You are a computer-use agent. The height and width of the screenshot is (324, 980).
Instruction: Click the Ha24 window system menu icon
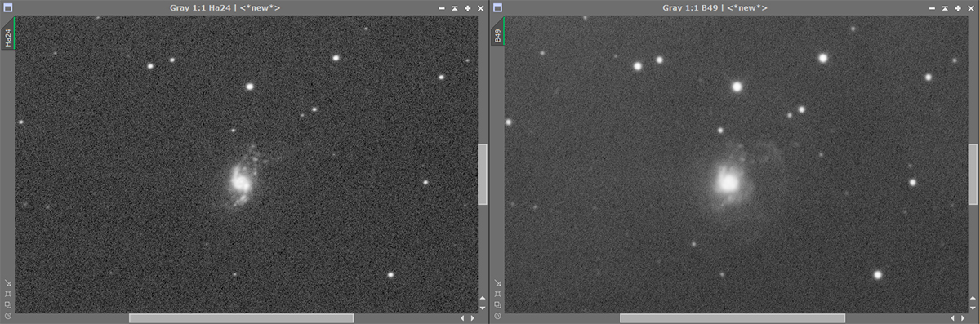pos(8,7)
